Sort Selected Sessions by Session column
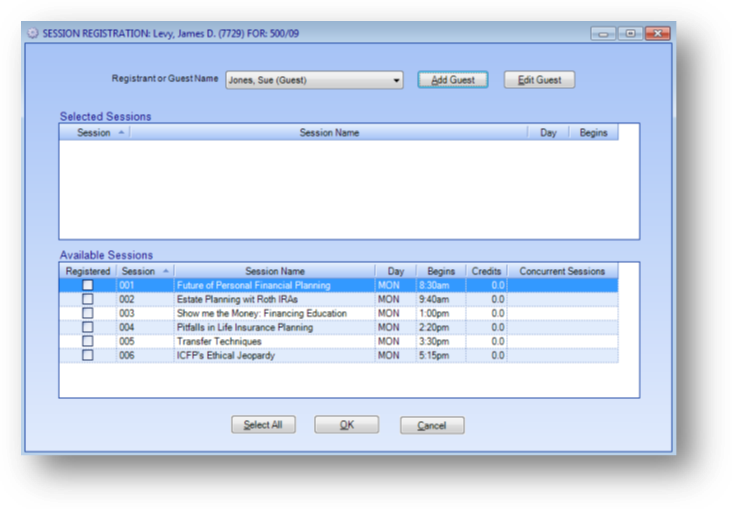The image size is (732, 509). pos(95,133)
